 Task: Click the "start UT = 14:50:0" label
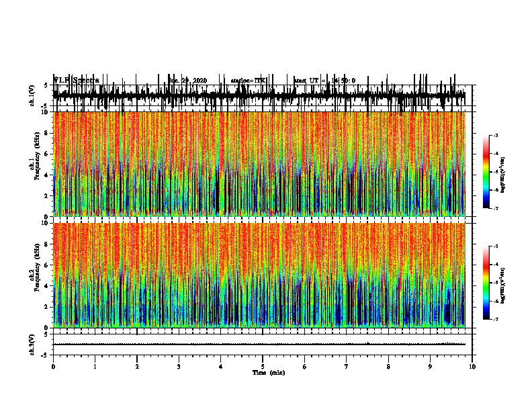324,81
